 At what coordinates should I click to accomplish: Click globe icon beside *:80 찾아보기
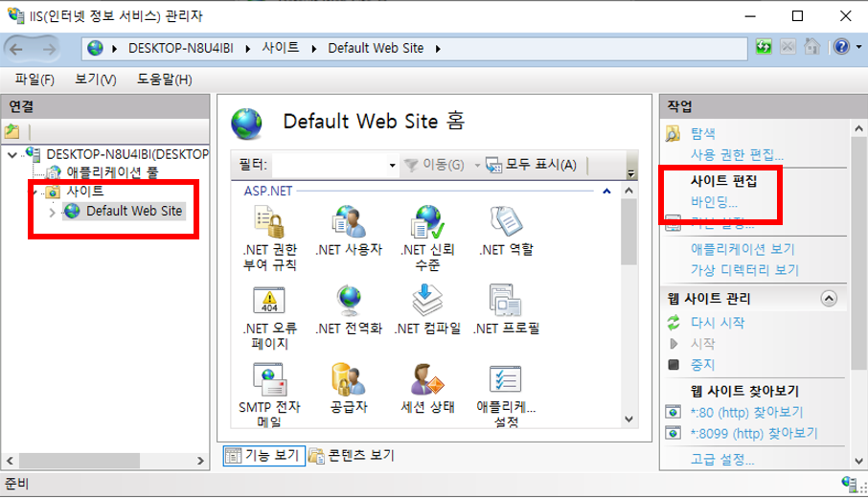point(673,412)
